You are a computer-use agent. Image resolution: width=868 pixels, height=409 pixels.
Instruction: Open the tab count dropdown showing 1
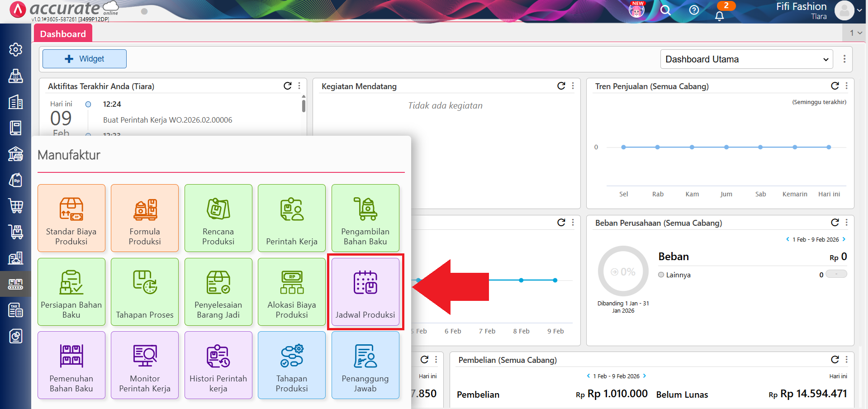855,33
